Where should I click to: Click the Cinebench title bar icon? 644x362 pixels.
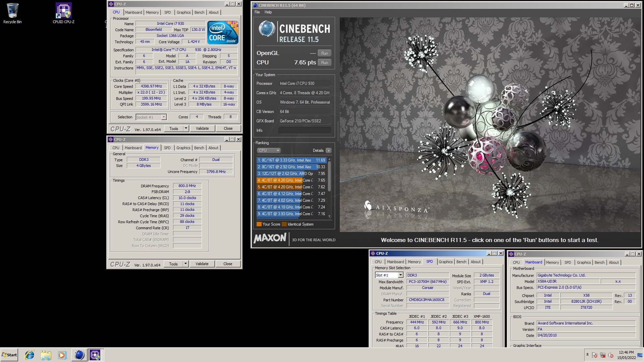coord(255,5)
